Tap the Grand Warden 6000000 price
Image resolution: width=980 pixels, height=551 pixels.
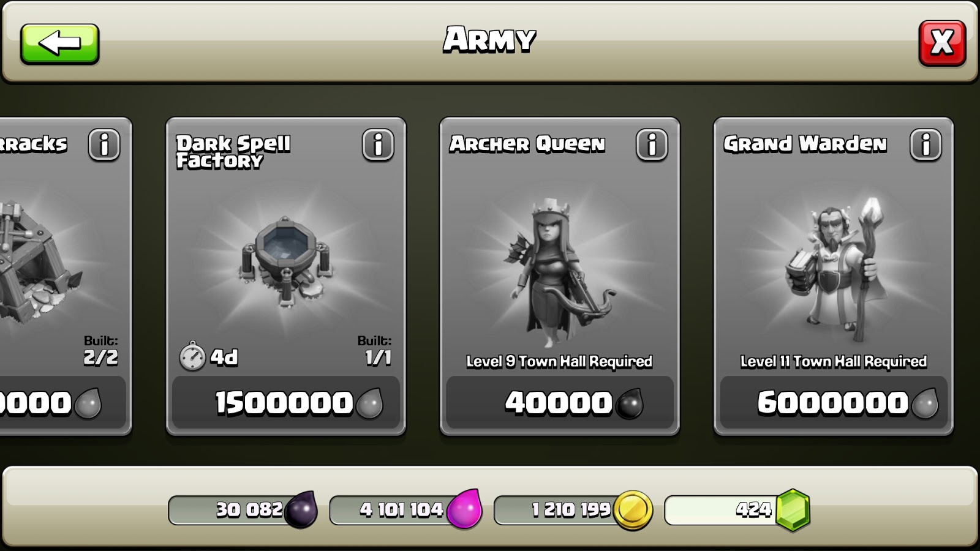point(834,403)
